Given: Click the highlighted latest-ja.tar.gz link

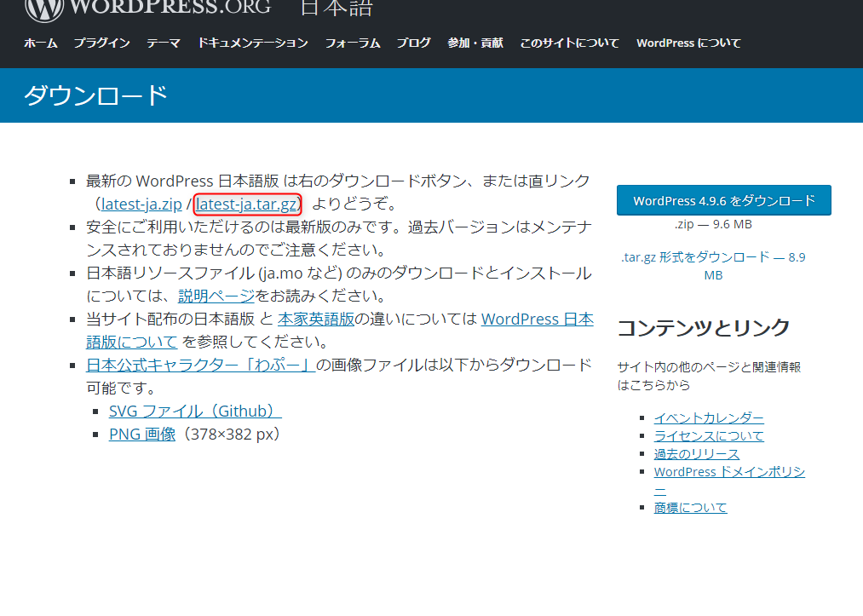Looking at the screenshot, I should 247,204.
